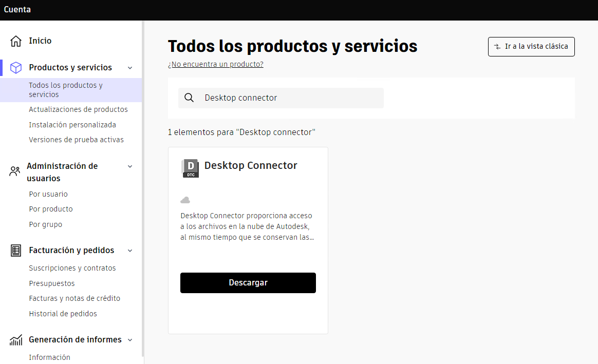Open Versiones de prueba activas

click(x=76, y=140)
